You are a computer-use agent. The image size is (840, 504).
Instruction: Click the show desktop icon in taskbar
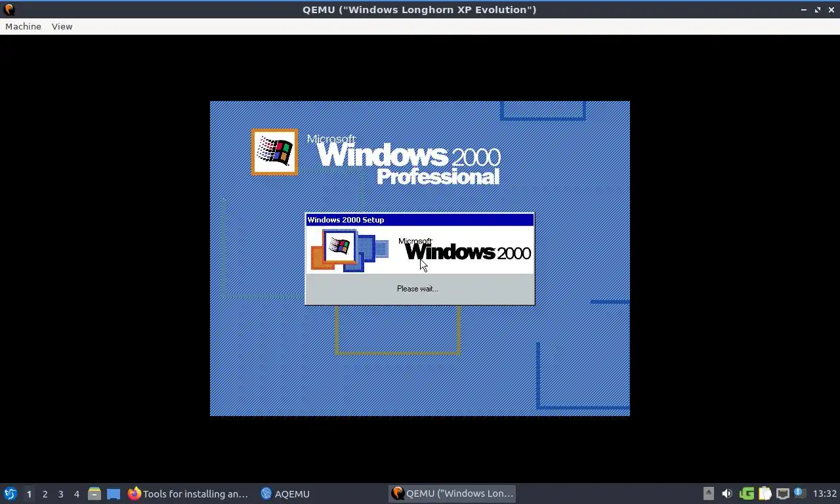pos(114,493)
